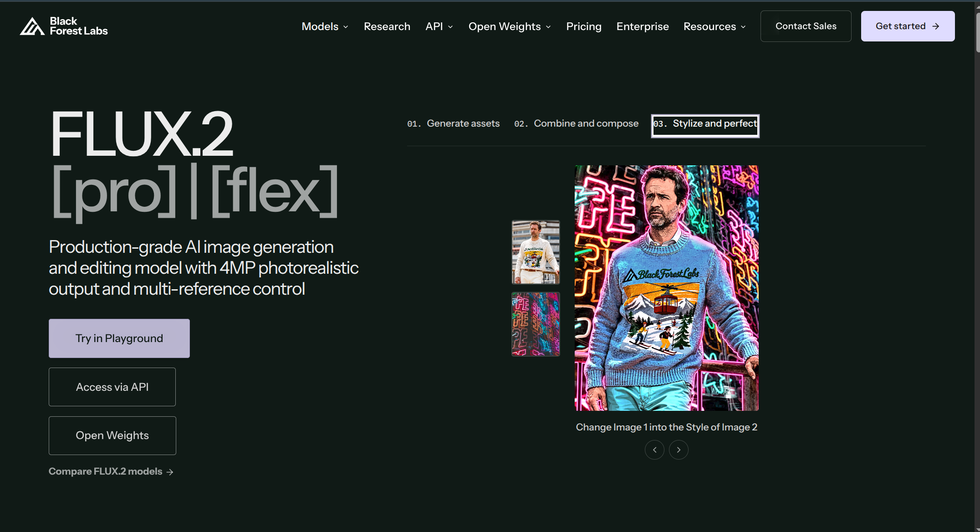This screenshot has height=532, width=980.
Task: Open the Pricing page
Action: 584,26
